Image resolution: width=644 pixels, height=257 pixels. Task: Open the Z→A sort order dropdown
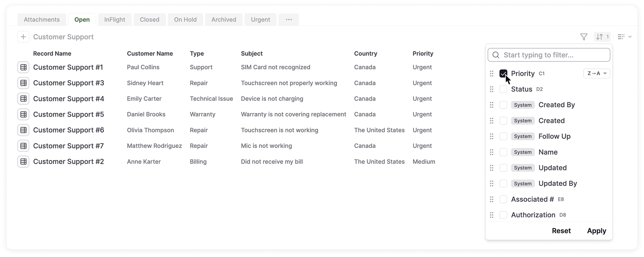pos(596,74)
